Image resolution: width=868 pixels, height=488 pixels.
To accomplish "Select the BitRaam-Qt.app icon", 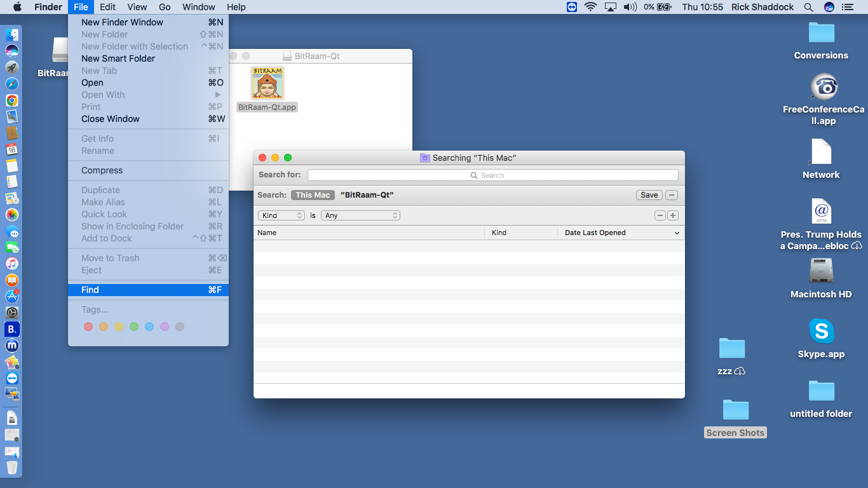I will click(268, 84).
